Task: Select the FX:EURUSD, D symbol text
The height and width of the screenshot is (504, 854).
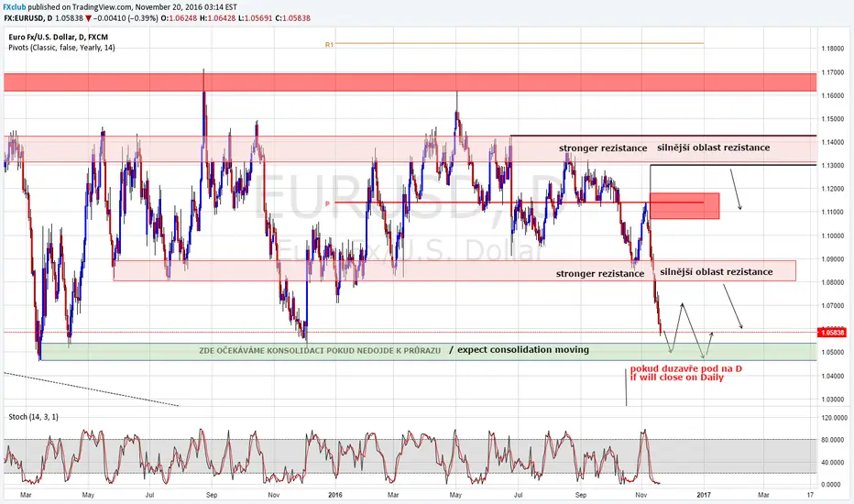Action: tap(28, 18)
